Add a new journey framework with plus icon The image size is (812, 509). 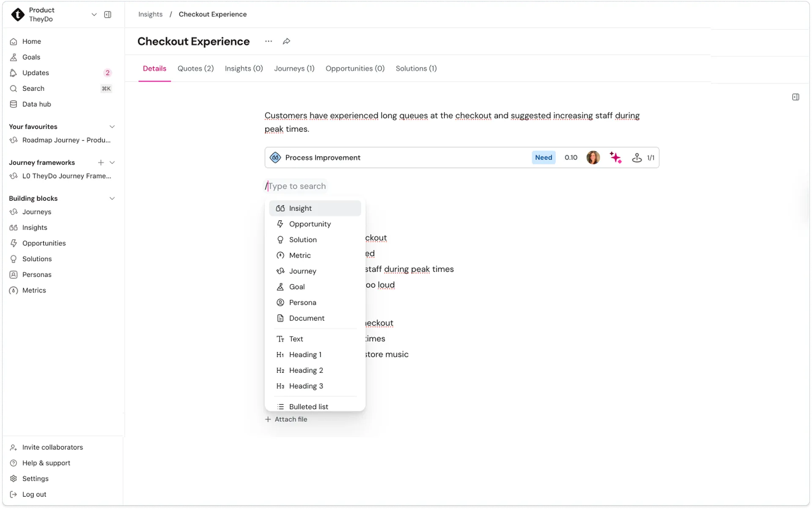(x=101, y=163)
